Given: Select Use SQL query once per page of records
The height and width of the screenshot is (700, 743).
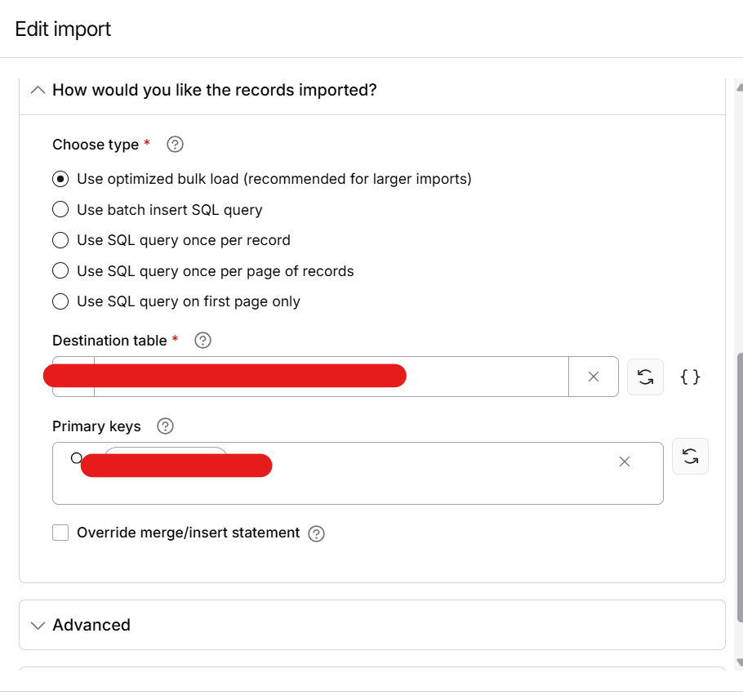Looking at the screenshot, I should [x=60, y=270].
